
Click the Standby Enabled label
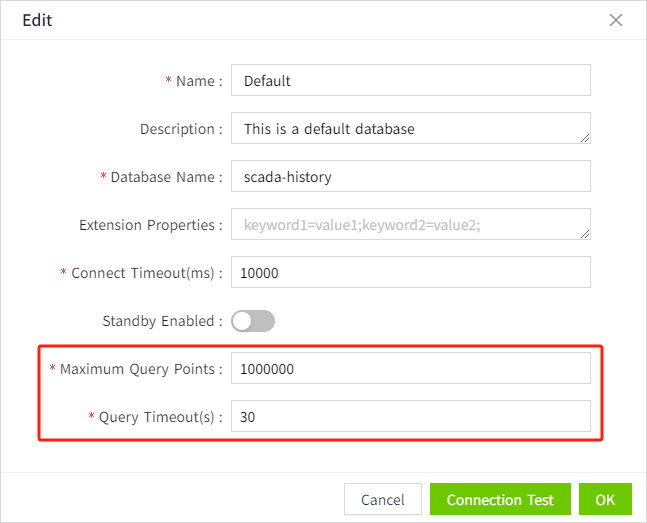pos(160,321)
